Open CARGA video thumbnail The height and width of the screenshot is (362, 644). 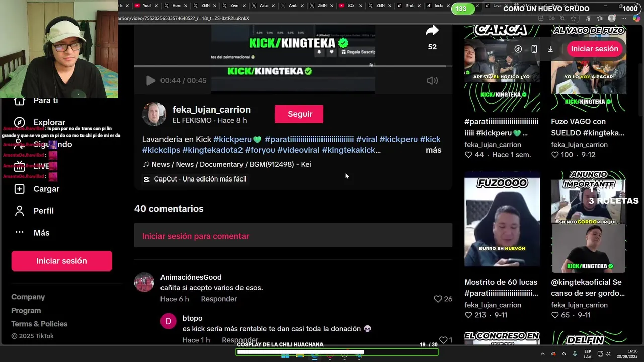pyautogui.click(x=502, y=68)
